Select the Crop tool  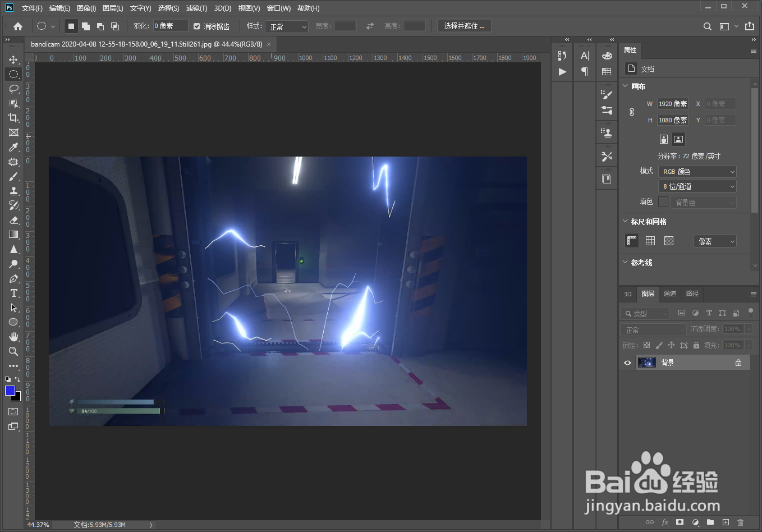pos(13,118)
